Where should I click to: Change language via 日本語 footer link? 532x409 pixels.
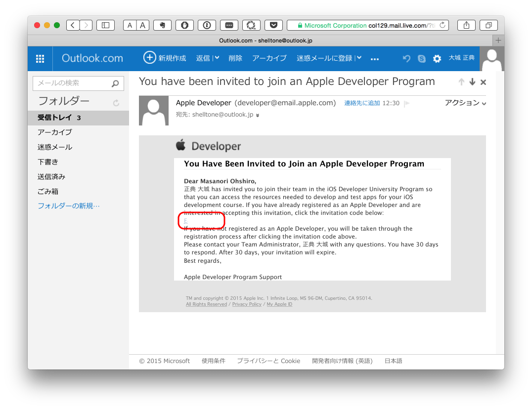pos(393,361)
